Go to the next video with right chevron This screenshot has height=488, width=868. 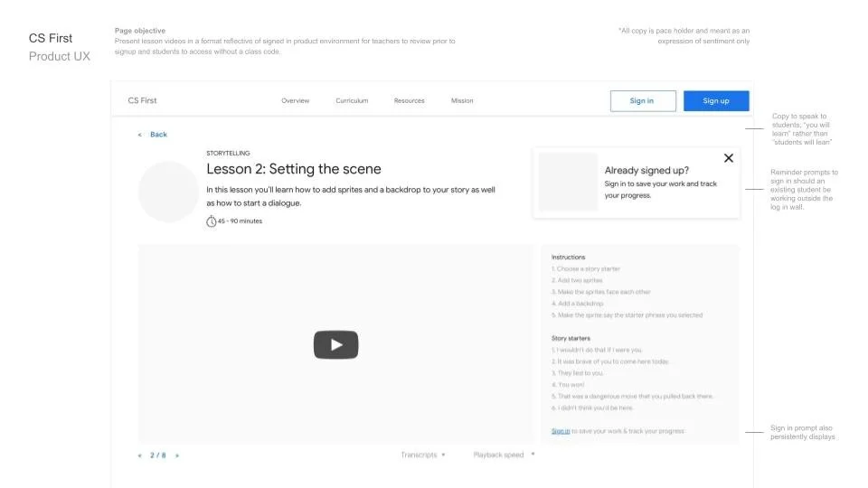click(177, 455)
